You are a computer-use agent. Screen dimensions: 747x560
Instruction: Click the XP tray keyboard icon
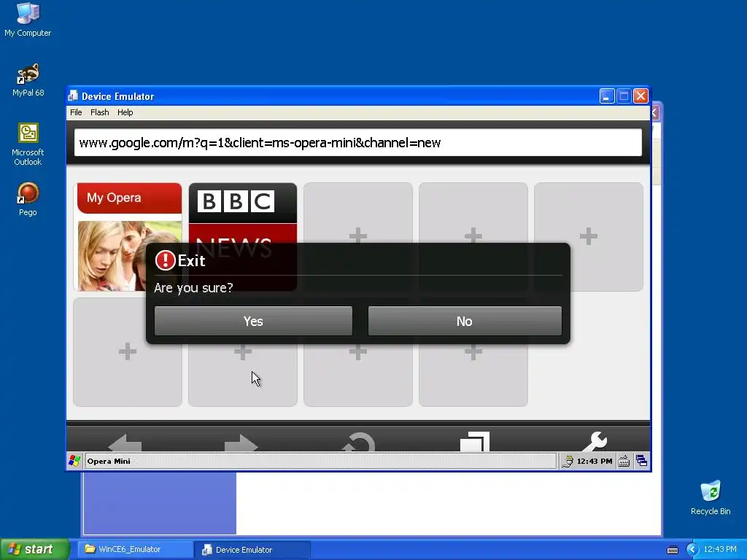click(672, 550)
